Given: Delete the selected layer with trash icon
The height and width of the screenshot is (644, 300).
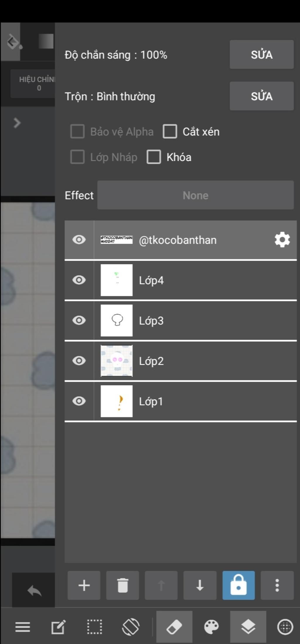Looking at the screenshot, I should click(122, 585).
